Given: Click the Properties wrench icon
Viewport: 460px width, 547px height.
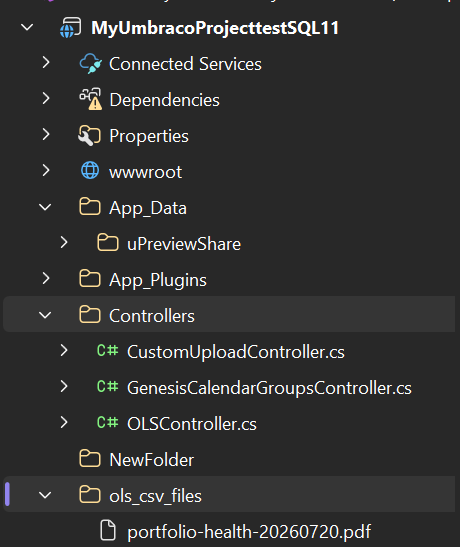Looking at the screenshot, I should (x=89, y=135).
